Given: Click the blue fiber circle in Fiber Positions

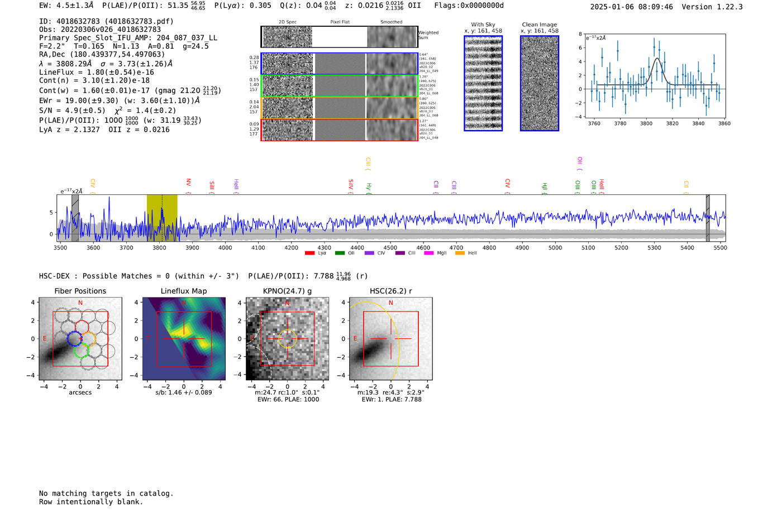Looking at the screenshot, I should [x=75, y=339].
